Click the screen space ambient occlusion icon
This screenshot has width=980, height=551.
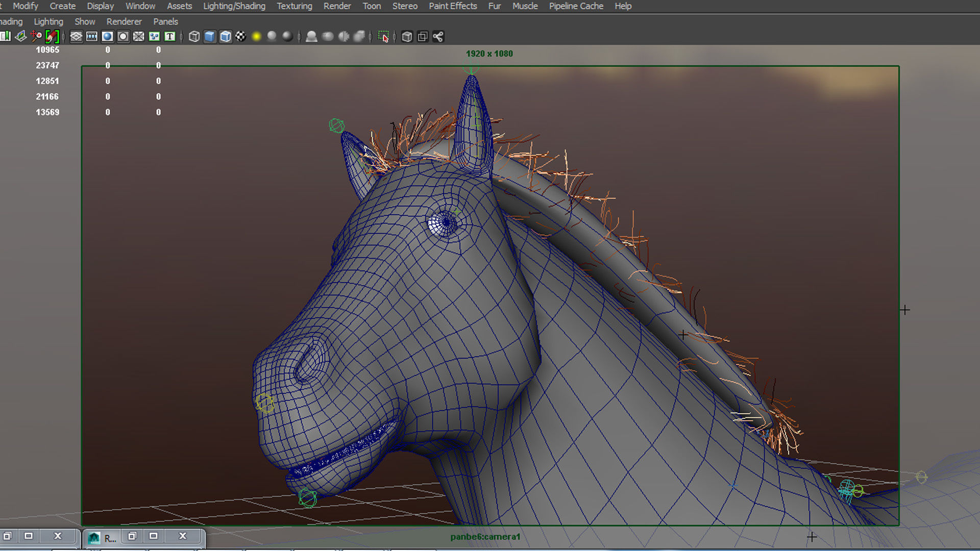tap(311, 36)
